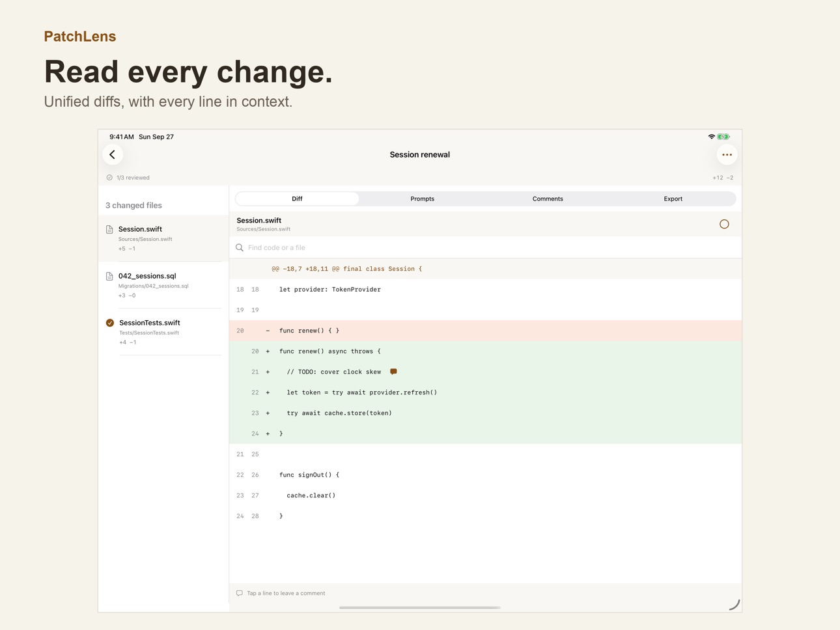Tap added closing brace on line 24
The width and height of the screenshot is (840, 630).
485,433
